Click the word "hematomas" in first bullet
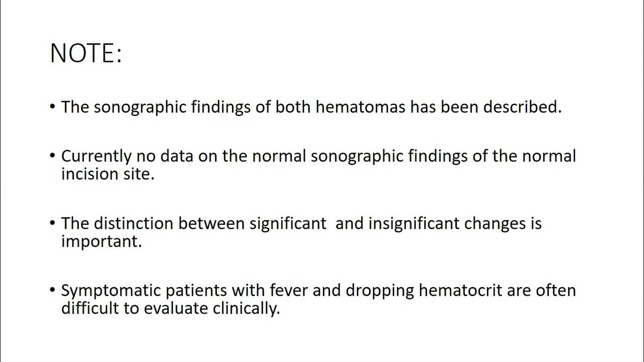The width and height of the screenshot is (644, 362). click(360, 107)
